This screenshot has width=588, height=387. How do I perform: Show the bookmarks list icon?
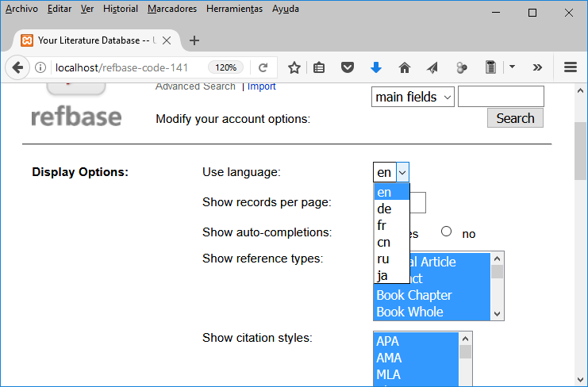319,67
